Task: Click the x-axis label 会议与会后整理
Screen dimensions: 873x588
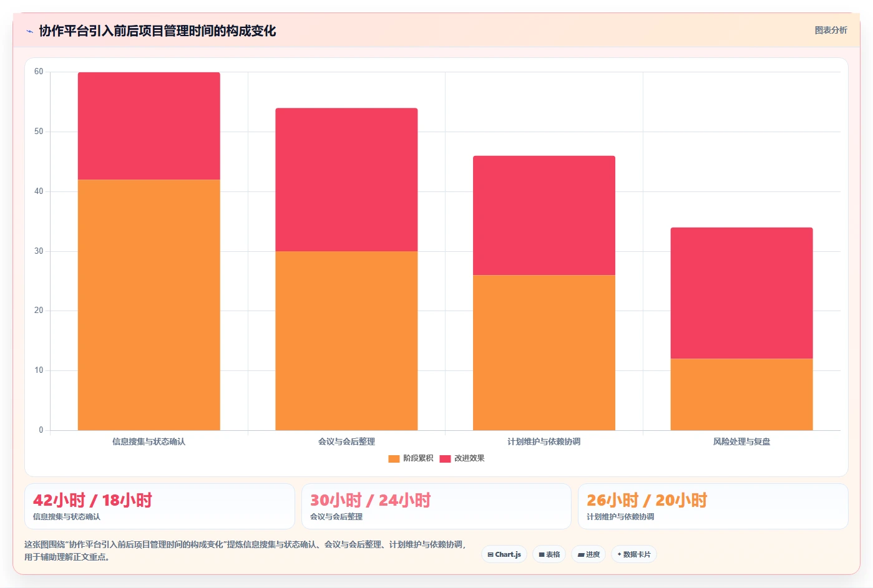Action: pyautogui.click(x=346, y=441)
